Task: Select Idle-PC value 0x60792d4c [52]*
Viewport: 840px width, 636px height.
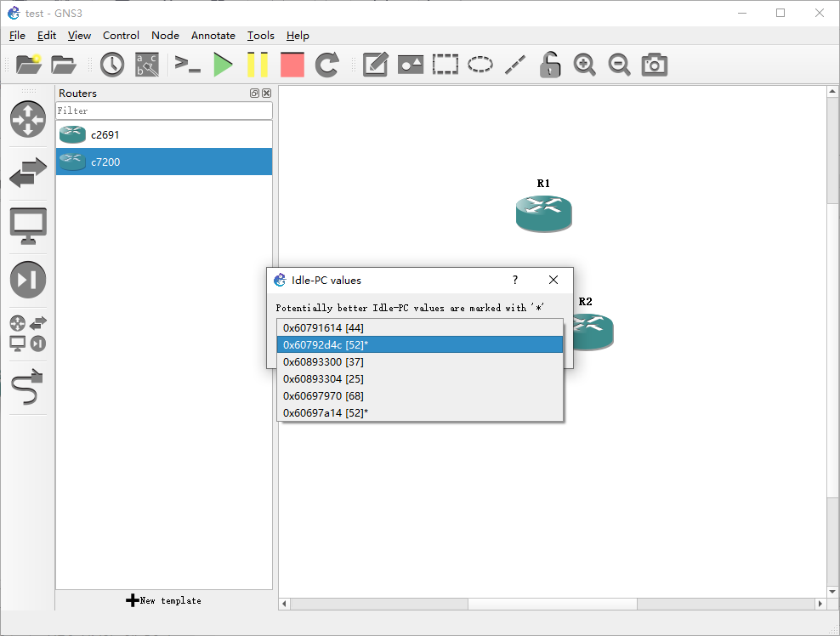Action: click(x=420, y=344)
